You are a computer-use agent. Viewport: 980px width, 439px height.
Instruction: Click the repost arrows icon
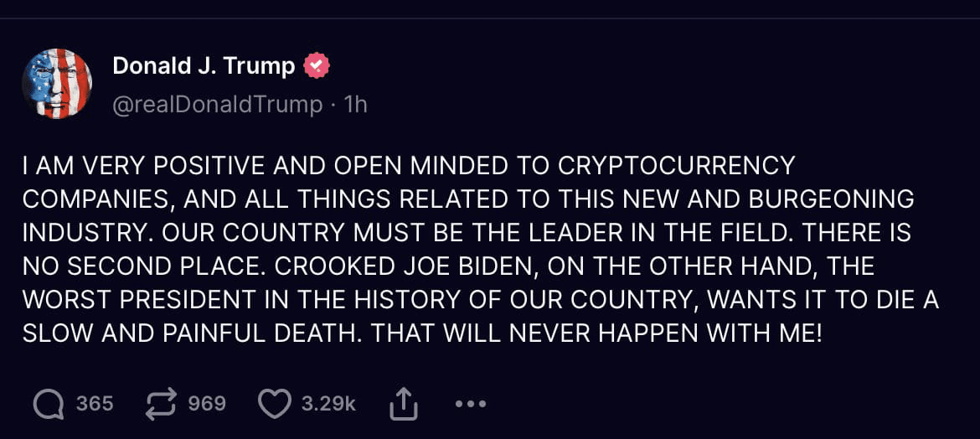159,405
